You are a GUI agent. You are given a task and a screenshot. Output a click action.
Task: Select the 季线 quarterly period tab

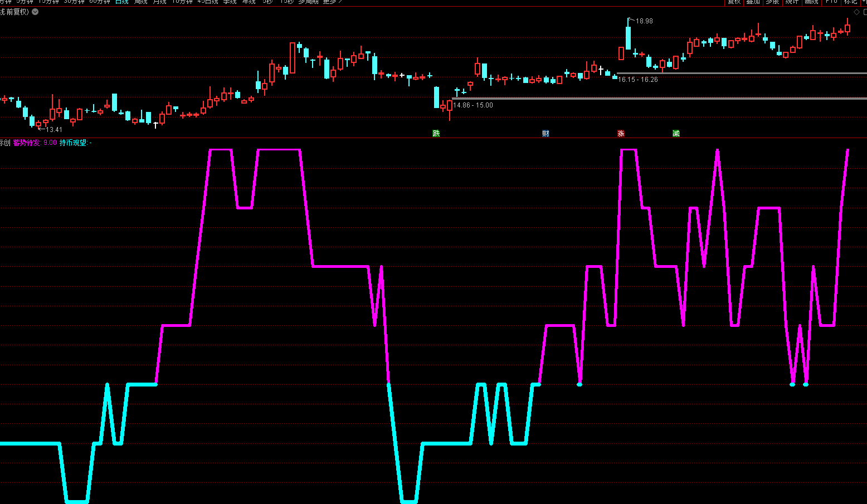(230, 2)
